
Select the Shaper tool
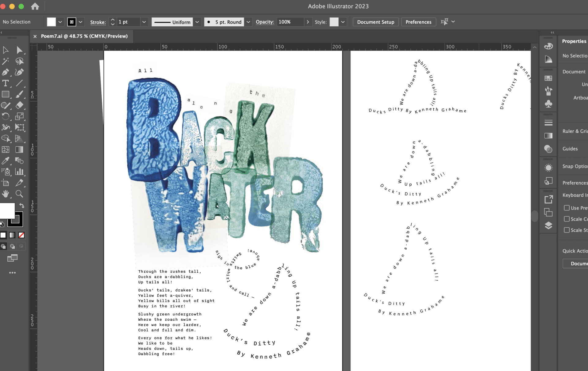6,105
